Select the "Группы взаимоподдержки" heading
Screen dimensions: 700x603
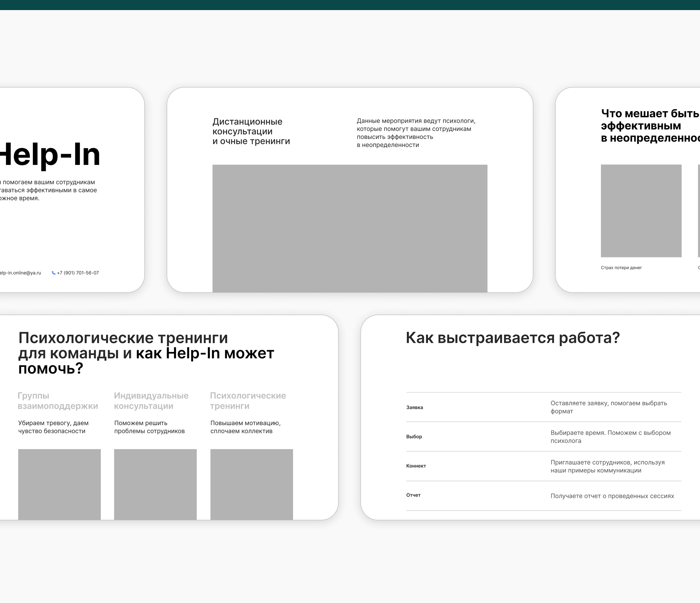coord(58,401)
